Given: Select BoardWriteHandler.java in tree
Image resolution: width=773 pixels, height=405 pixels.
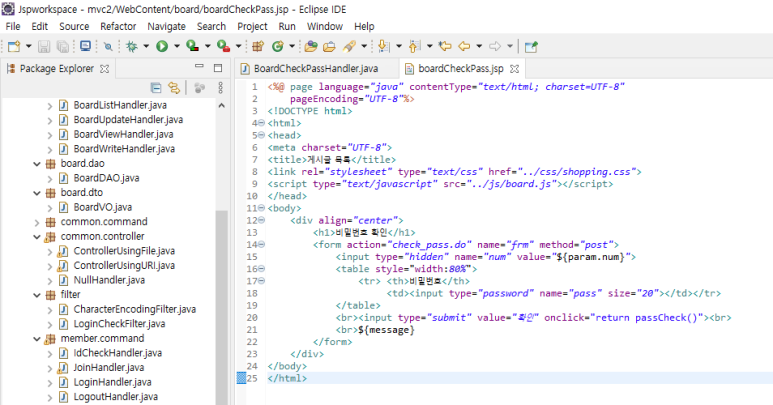Looking at the screenshot, I should point(124,149).
